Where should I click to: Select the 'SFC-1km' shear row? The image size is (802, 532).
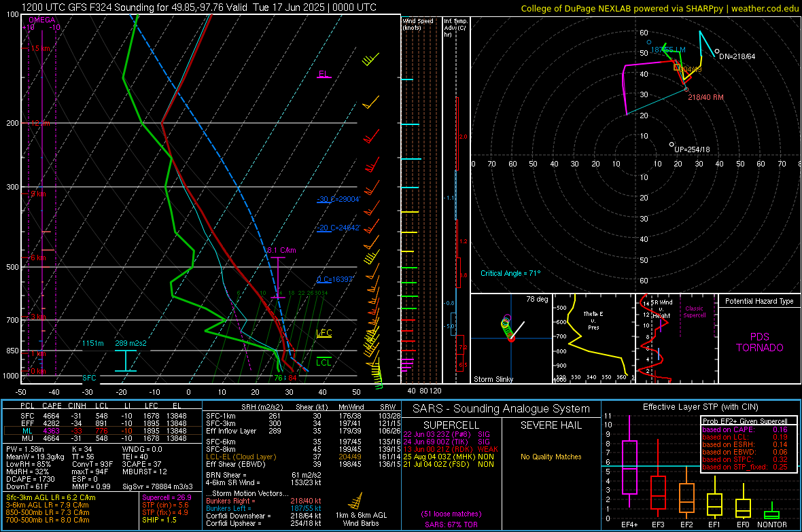(x=303, y=416)
